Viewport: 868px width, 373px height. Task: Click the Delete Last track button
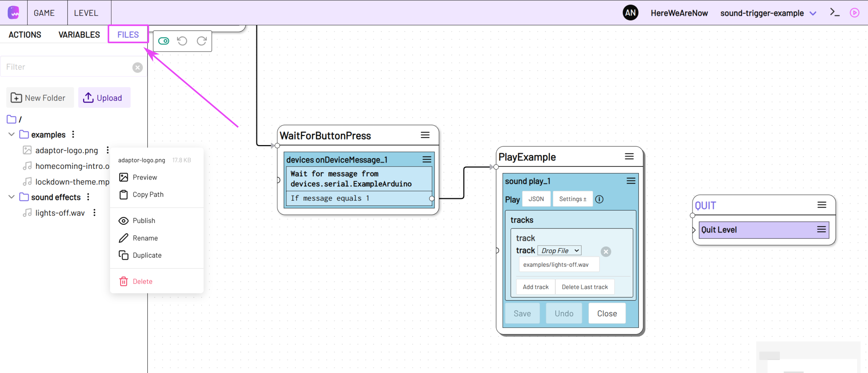click(x=585, y=287)
